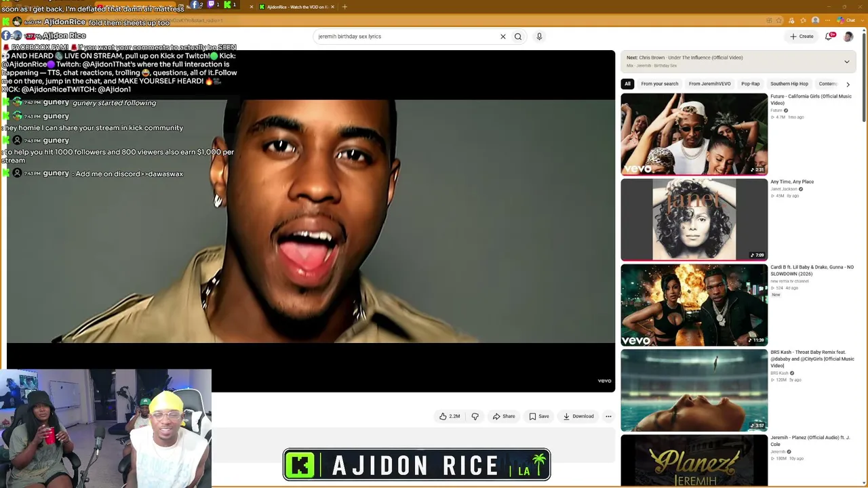Open BRS Kash - Throat Baby Remix title
The image size is (868, 488).
tap(812, 359)
